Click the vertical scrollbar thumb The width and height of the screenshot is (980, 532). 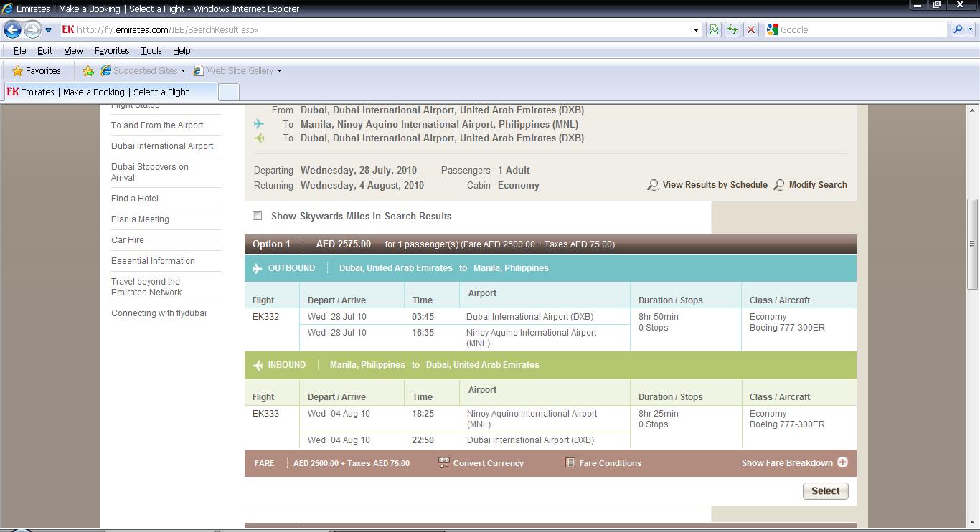(973, 244)
